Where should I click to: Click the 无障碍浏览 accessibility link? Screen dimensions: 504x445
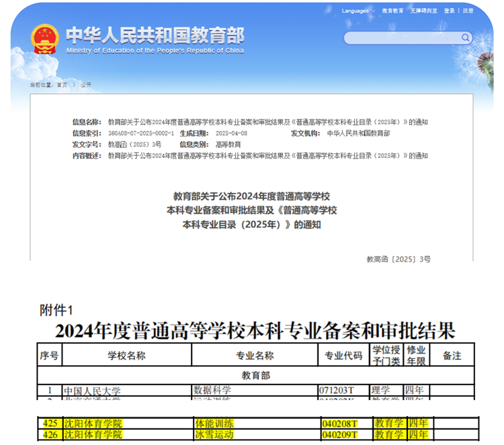click(423, 11)
